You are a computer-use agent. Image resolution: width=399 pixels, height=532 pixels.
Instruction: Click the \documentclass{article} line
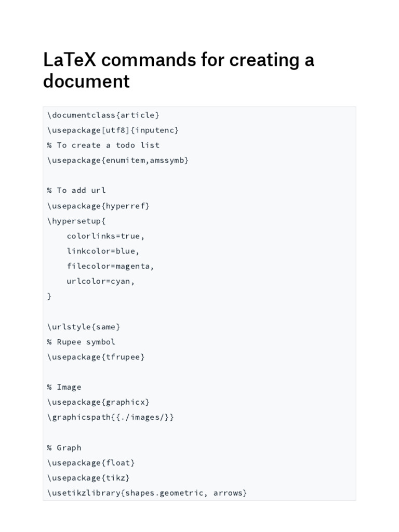(x=103, y=115)
